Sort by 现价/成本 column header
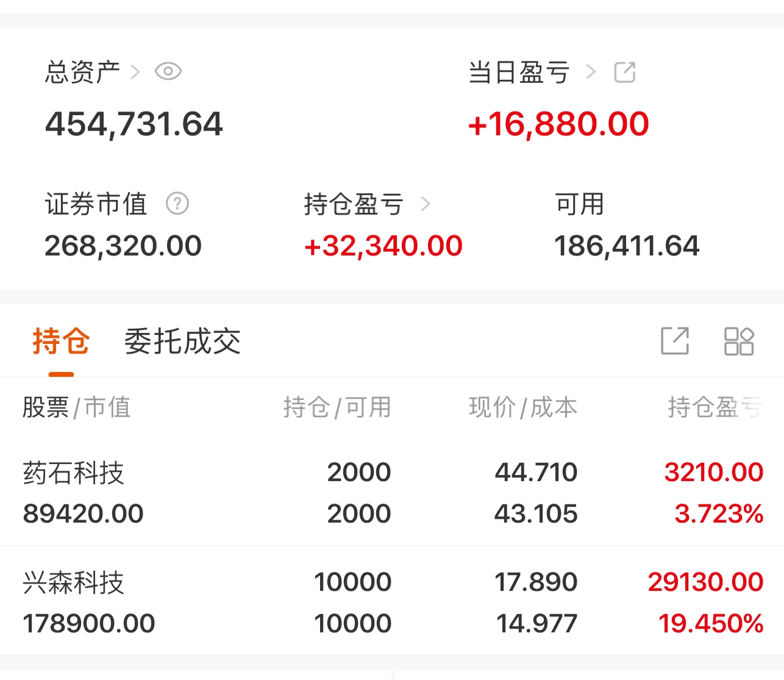784x680 pixels. pyautogui.click(x=523, y=407)
